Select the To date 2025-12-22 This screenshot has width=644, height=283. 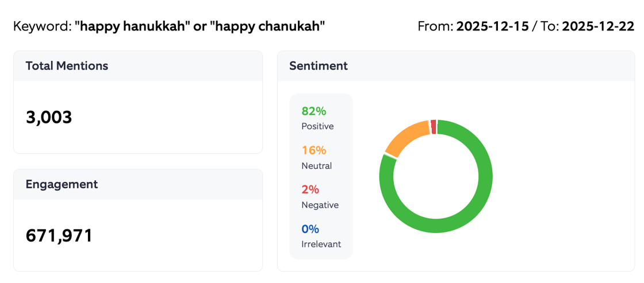(x=598, y=26)
